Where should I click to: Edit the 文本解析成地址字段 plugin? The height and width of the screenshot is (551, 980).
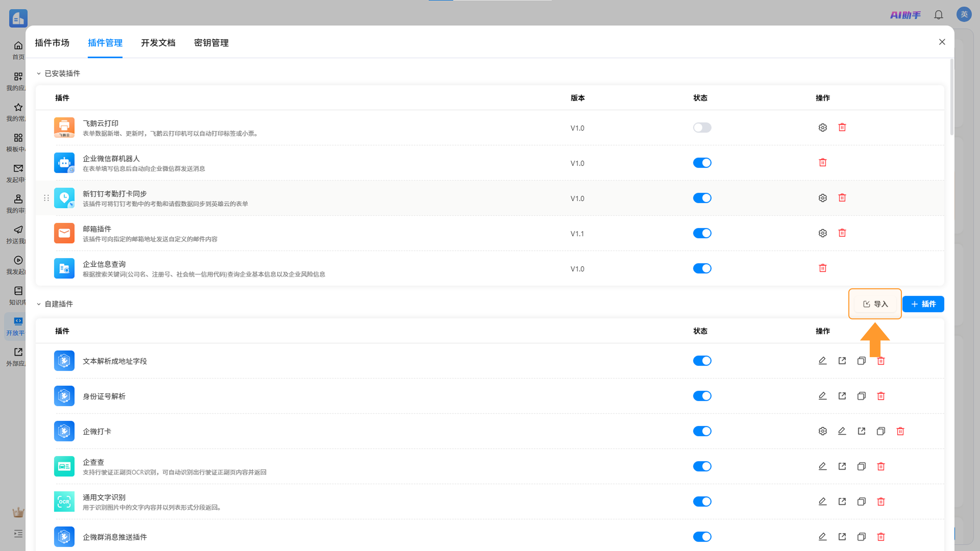(x=823, y=360)
